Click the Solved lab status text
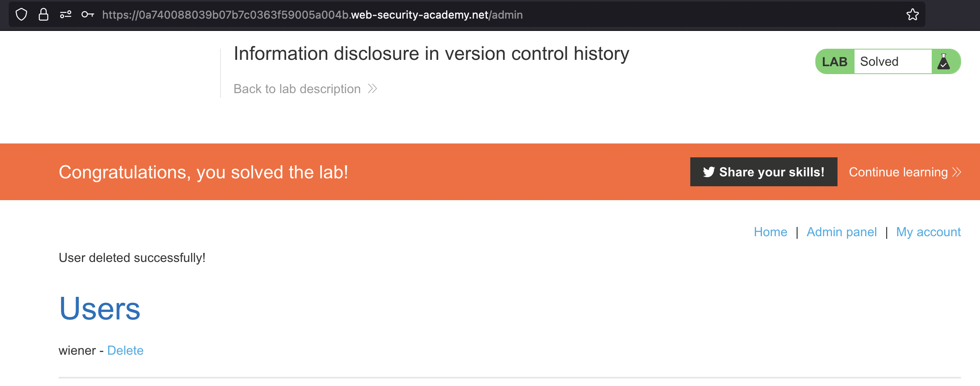 [879, 62]
